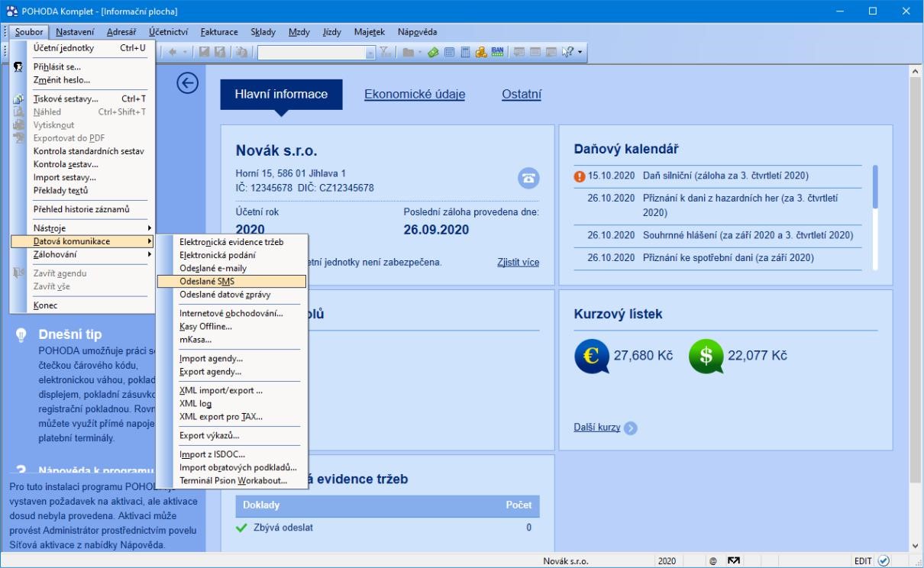
Task: Choose Terminál Psion Workabout entry
Action: coord(231,480)
